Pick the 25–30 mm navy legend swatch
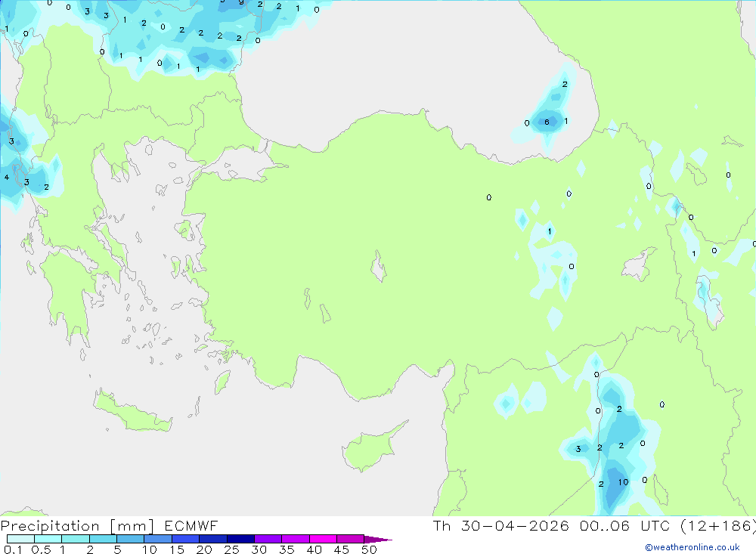The width and height of the screenshot is (756, 554). (x=240, y=539)
